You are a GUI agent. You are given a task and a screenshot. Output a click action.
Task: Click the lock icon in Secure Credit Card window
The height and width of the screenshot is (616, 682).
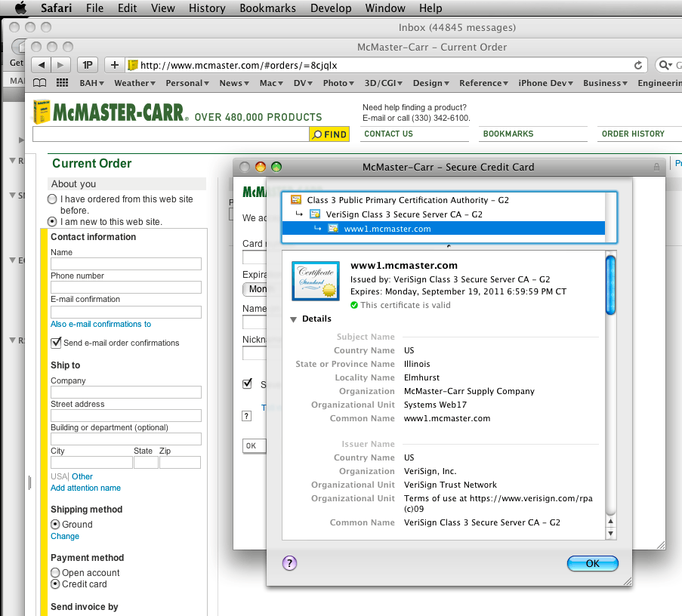point(656,167)
